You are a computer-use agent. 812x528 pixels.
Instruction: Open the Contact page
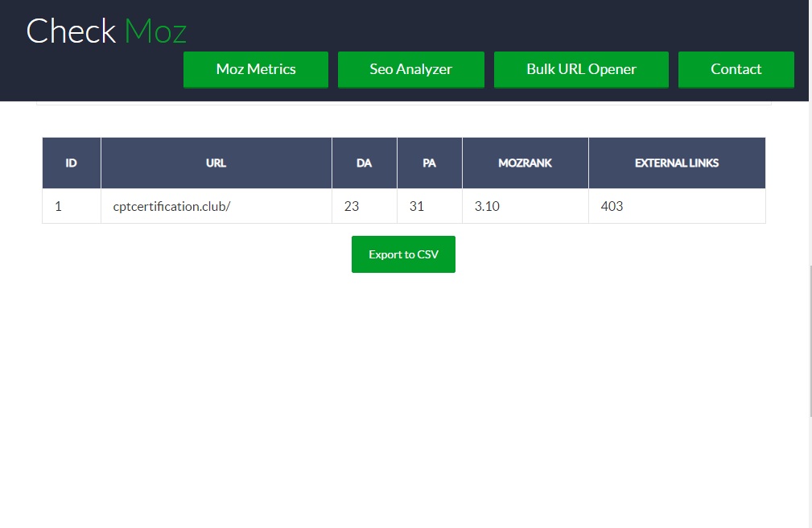pos(736,69)
